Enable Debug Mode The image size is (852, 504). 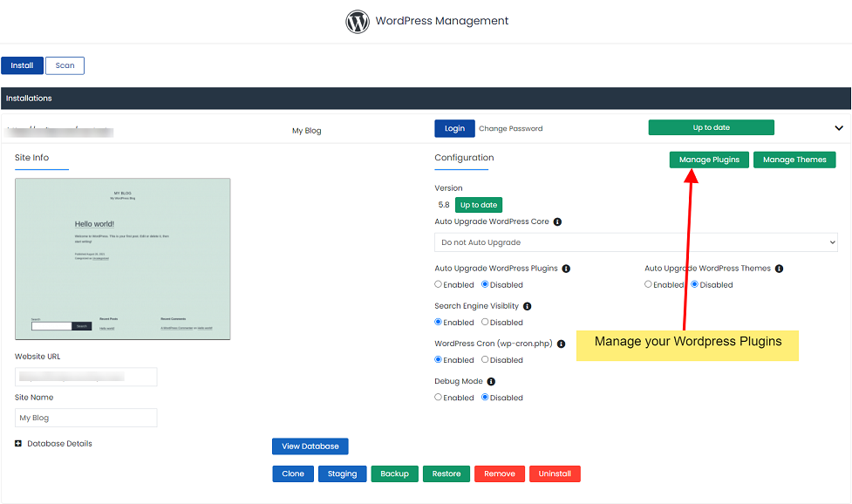438,397
